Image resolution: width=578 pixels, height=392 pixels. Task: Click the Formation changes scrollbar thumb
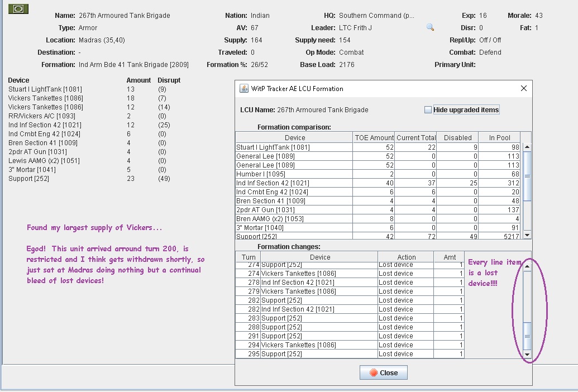point(527,336)
